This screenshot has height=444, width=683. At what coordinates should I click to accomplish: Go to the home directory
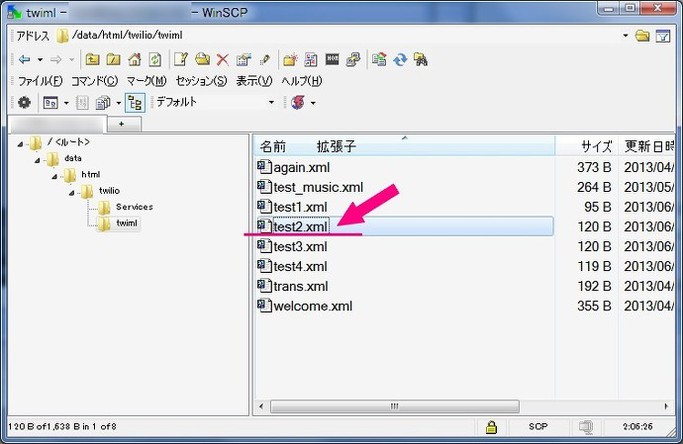coord(135,59)
